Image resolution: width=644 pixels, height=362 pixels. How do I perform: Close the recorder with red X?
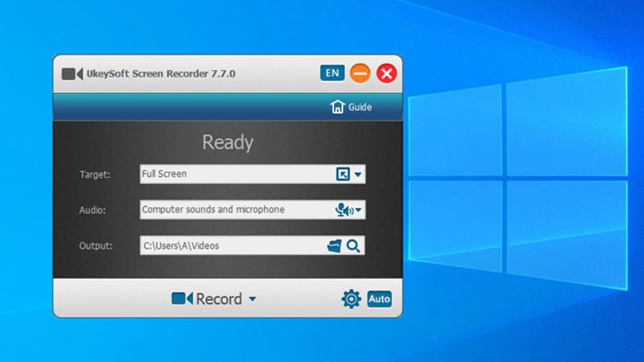point(386,73)
